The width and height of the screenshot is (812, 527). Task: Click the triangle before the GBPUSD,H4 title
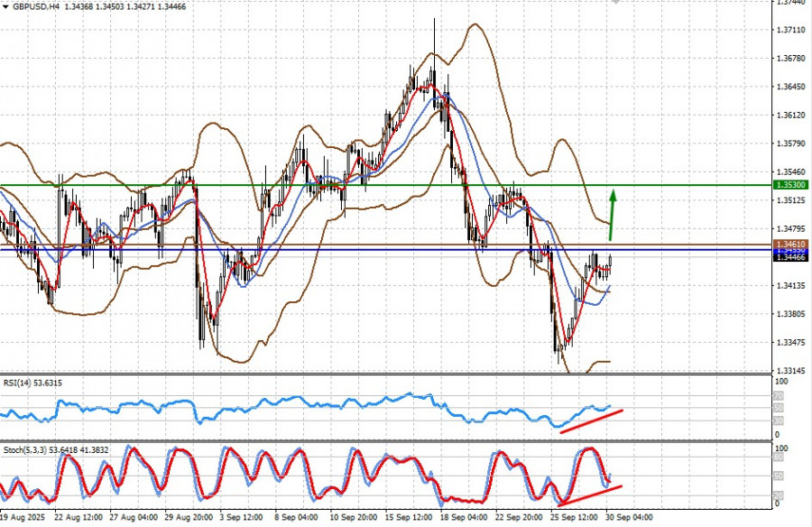(6, 6)
